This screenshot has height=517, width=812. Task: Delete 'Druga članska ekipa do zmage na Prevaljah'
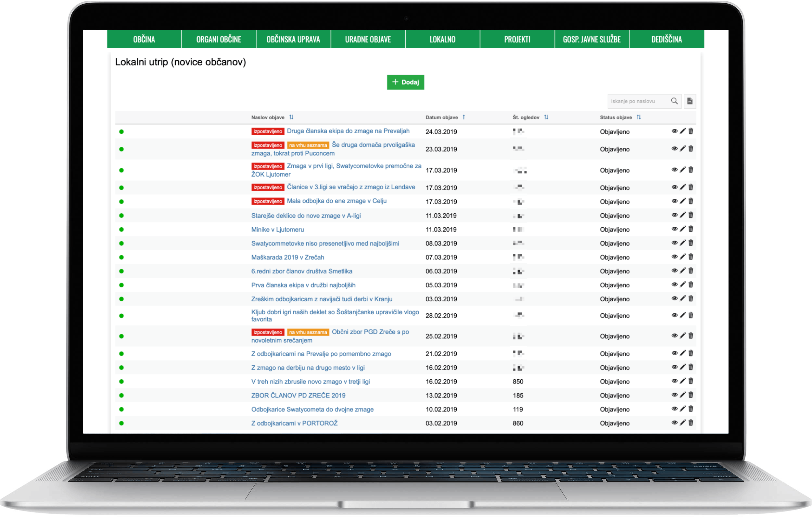[691, 131]
